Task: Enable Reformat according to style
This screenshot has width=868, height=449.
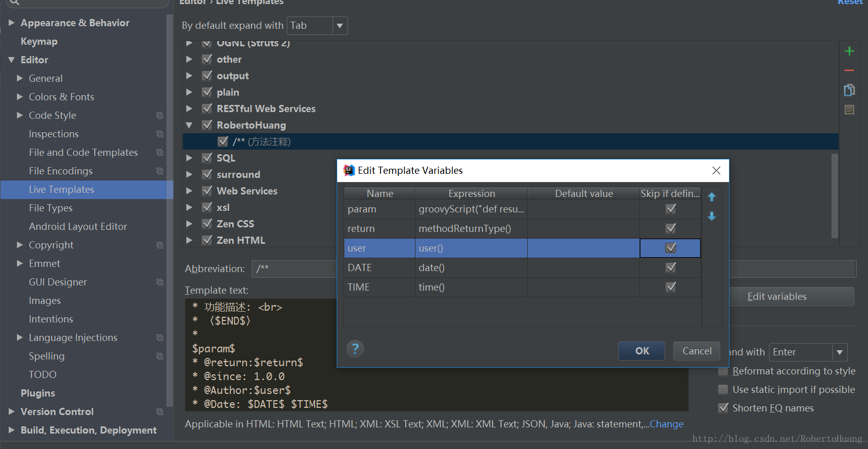Action: tap(723, 371)
